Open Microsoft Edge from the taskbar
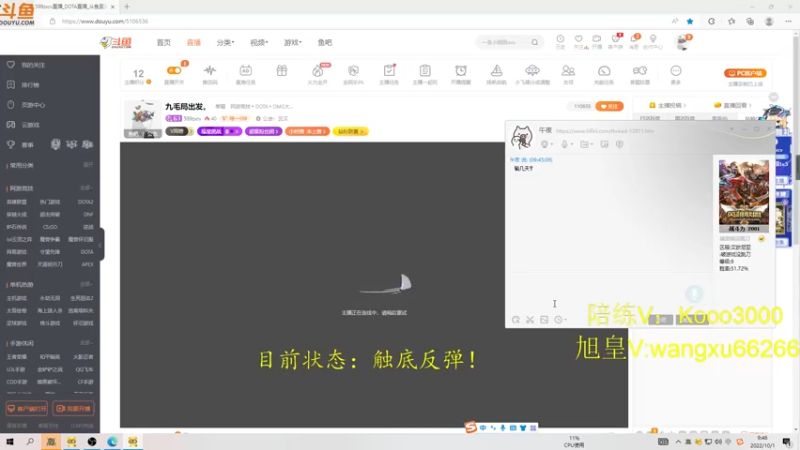This screenshot has width=800, height=450. (x=112, y=442)
